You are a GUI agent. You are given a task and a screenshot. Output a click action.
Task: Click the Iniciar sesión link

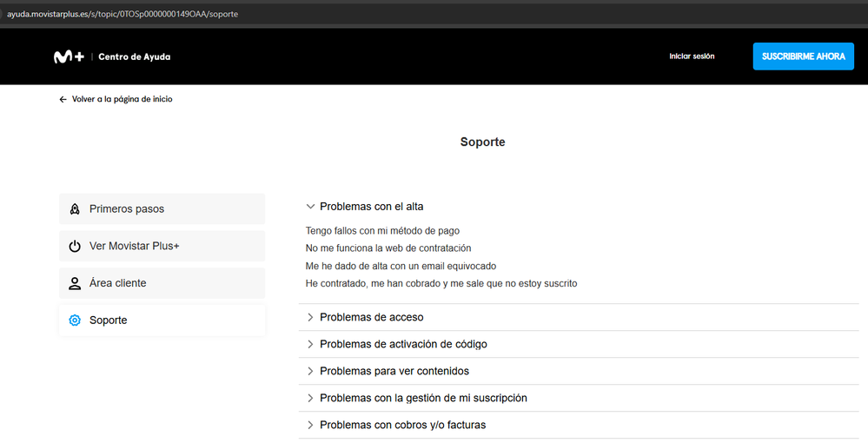(692, 56)
